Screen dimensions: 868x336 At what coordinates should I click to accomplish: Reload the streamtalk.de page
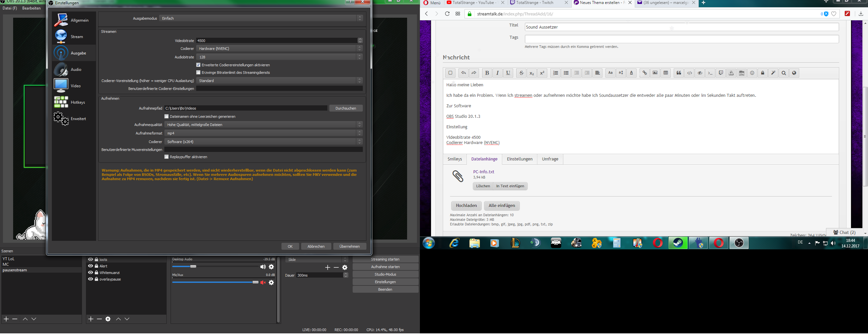447,14
